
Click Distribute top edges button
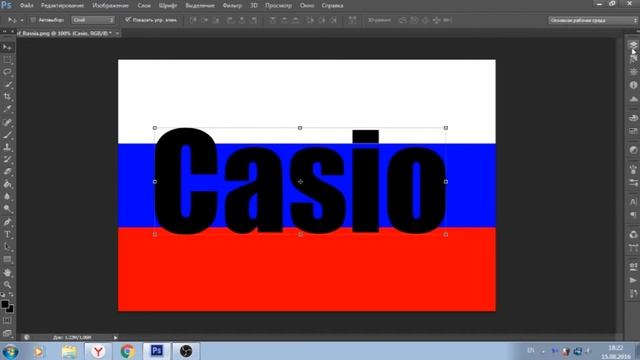273,20
